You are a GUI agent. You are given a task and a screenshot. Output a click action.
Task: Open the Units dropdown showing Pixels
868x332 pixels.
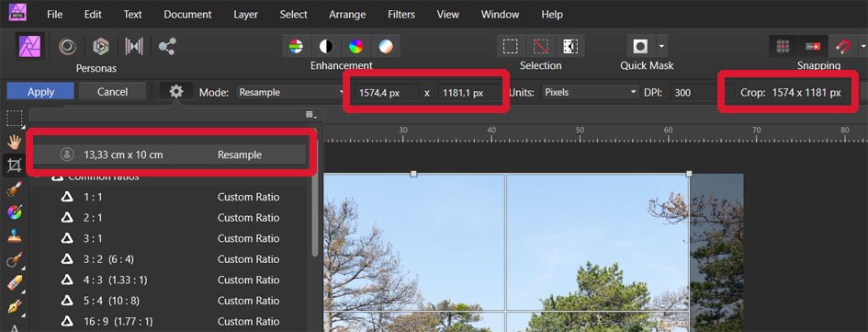[590, 93]
